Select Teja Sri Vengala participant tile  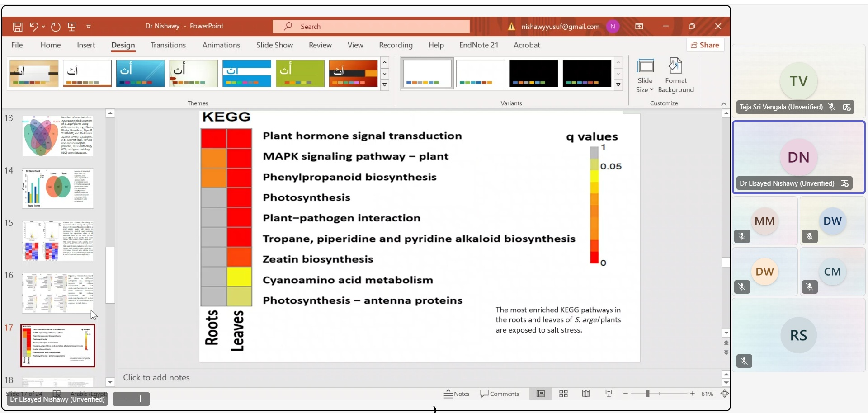[799, 81]
